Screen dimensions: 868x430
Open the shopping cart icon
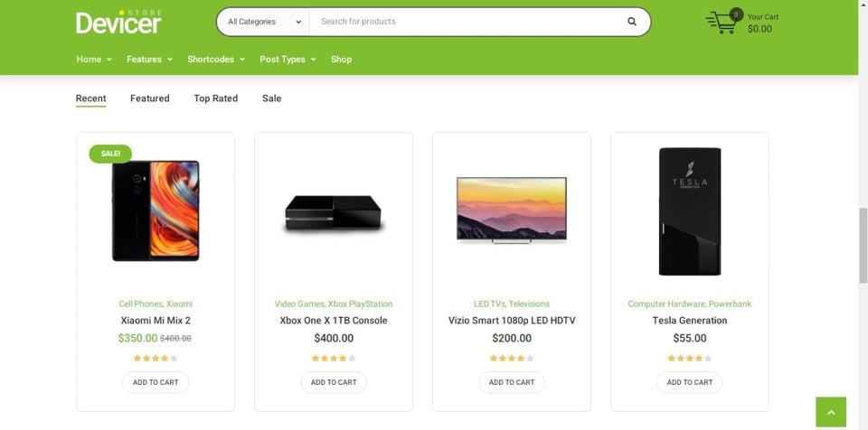[722, 23]
